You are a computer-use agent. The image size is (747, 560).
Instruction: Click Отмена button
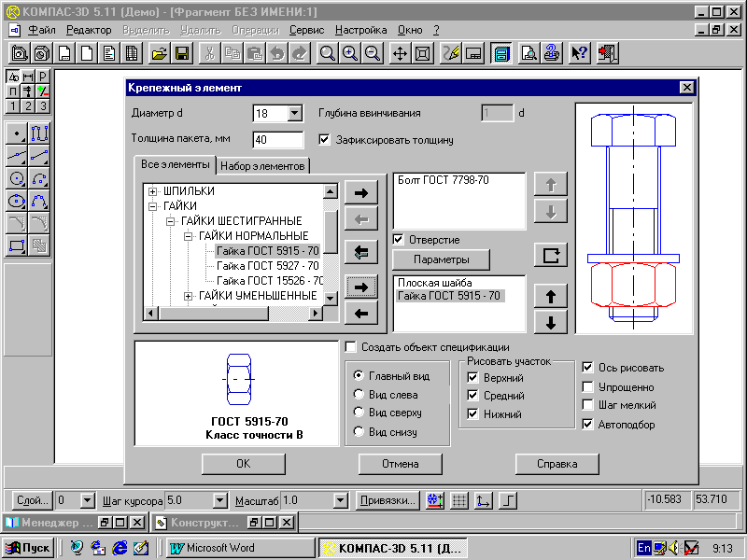(x=401, y=464)
